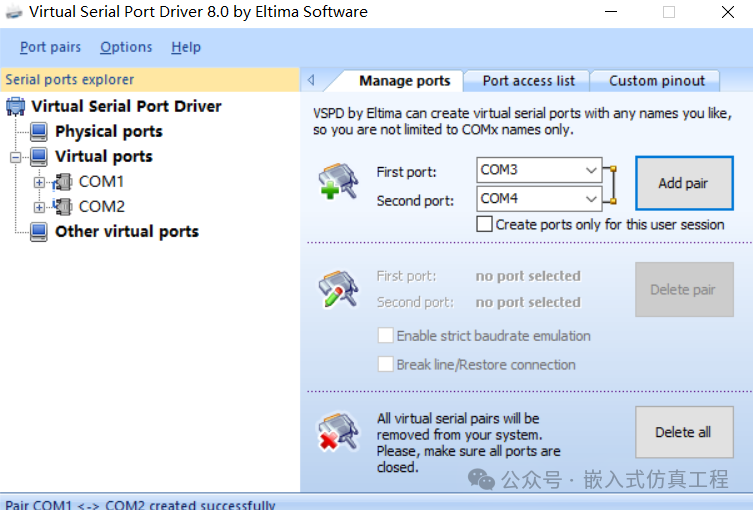Expand the COM2 tree node

(x=39, y=207)
